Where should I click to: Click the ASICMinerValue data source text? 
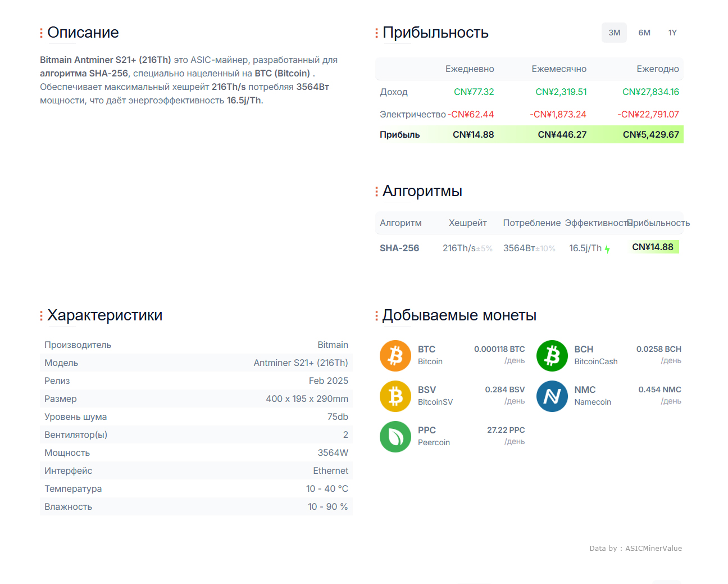point(653,549)
